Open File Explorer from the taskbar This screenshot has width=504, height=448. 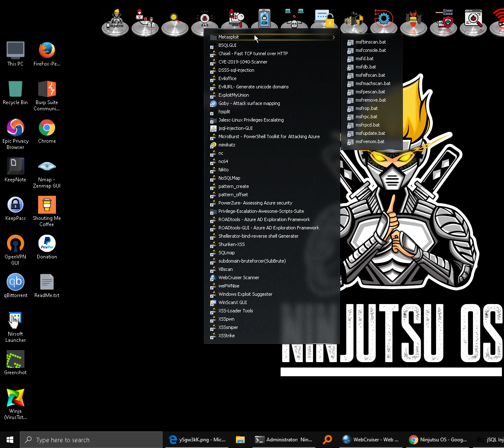coord(240,440)
